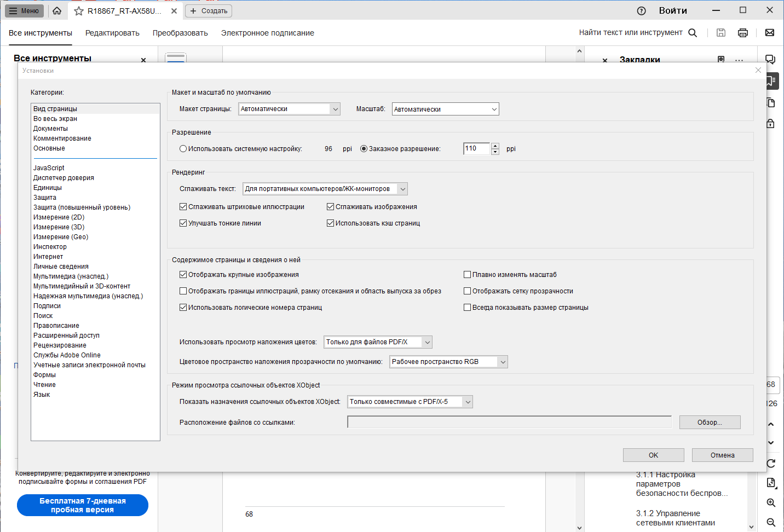The width and height of the screenshot is (784, 532).
Task: Close the Закладки panel
Action: tap(605, 60)
